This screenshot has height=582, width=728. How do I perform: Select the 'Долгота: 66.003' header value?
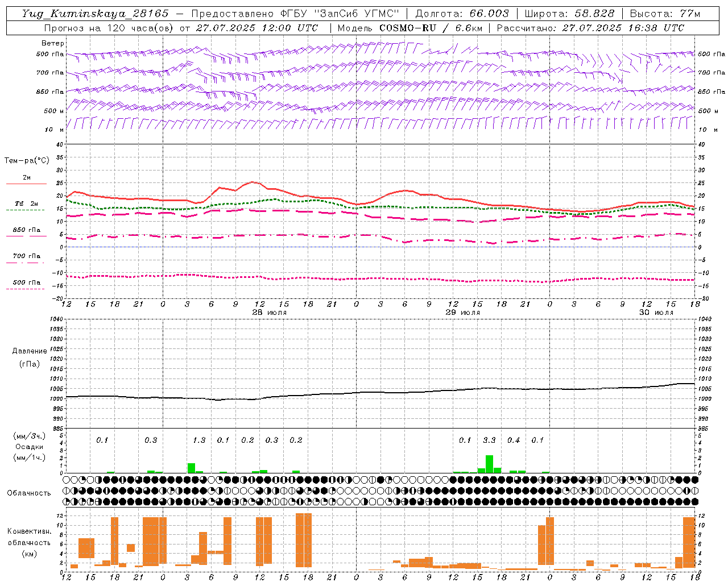[462, 14]
